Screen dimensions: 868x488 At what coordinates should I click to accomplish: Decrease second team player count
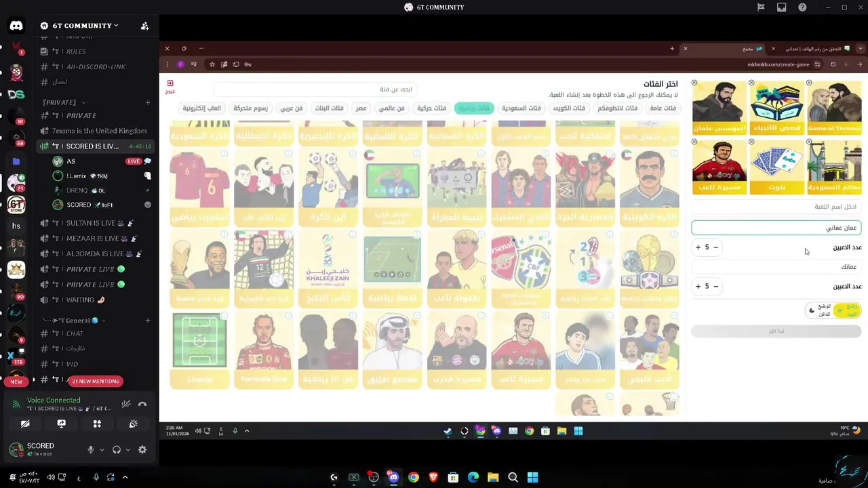[715, 286]
